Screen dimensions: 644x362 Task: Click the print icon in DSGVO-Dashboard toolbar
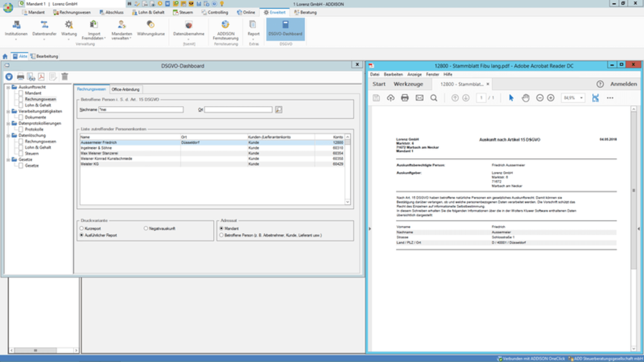pos(20,77)
